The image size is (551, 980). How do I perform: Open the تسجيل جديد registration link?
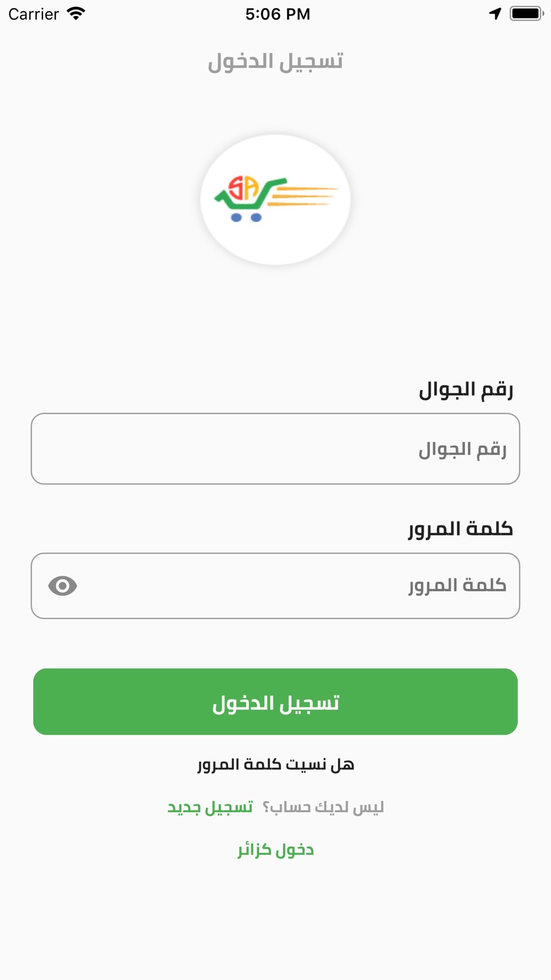point(210,807)
